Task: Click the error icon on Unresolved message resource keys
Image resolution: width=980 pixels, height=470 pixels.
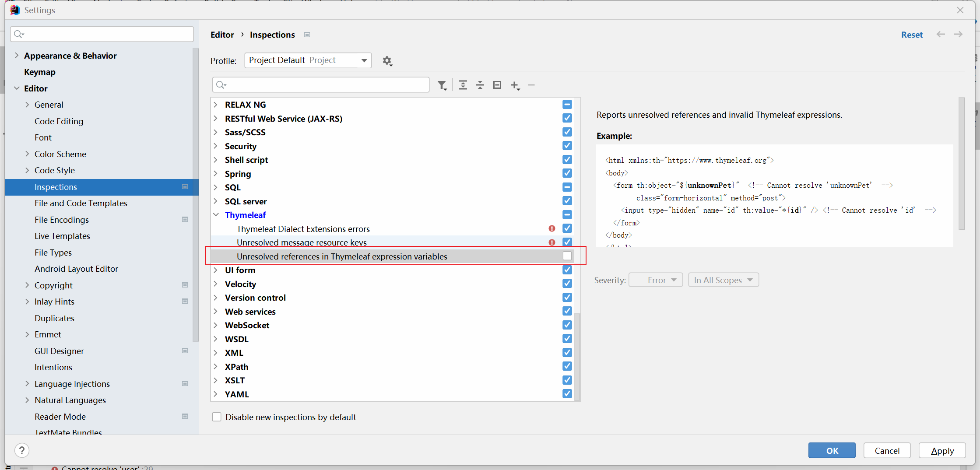Action: click(552, 242)
